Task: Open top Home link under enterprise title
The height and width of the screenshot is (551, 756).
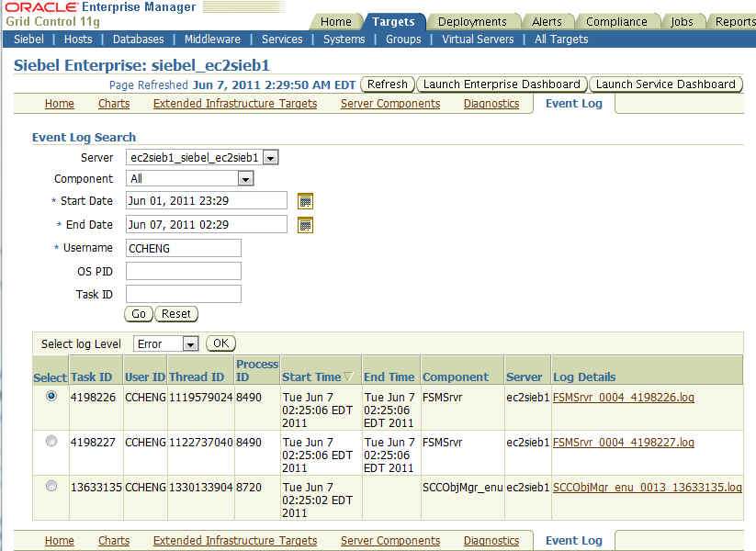Action: pos(60,104)
